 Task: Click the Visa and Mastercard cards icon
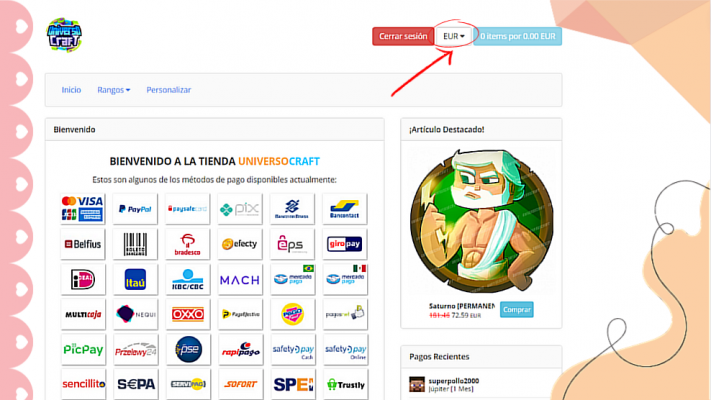point(83,209)
